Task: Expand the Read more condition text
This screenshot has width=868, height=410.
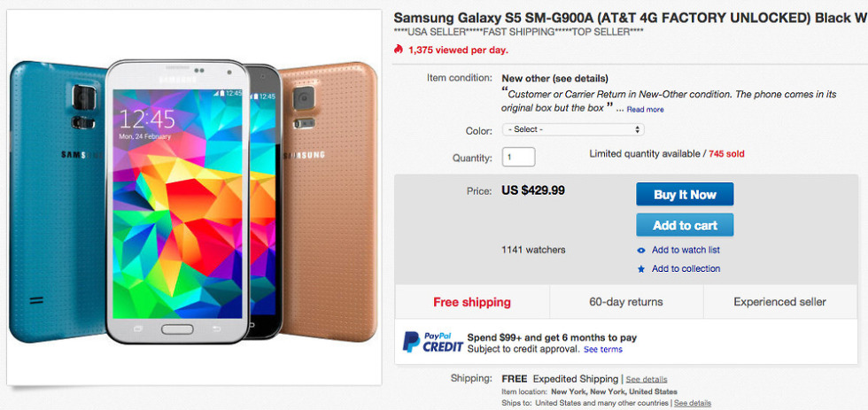Action: click(645, 110)
